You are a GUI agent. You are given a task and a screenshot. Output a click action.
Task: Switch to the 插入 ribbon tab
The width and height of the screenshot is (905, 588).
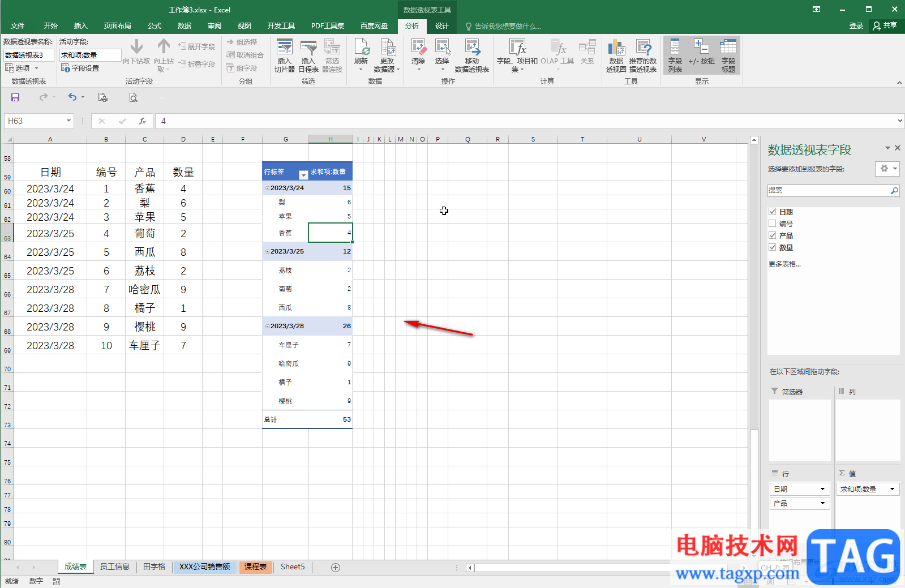[x=81, y=25]
